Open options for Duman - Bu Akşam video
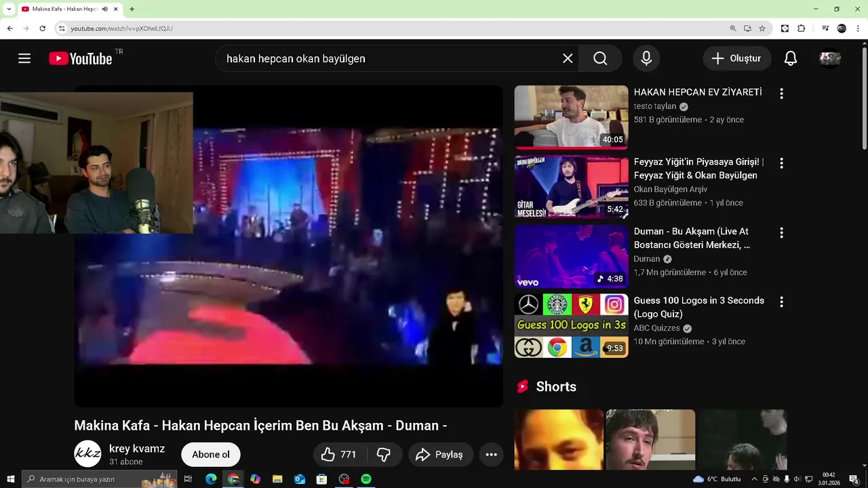The width and height of the screenshot is (868, 488). 781,232
